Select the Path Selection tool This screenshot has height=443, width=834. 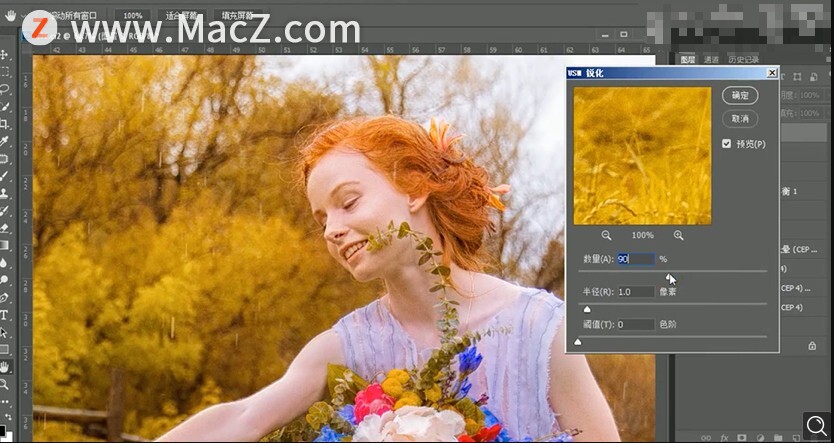click(x=4, y=332)
